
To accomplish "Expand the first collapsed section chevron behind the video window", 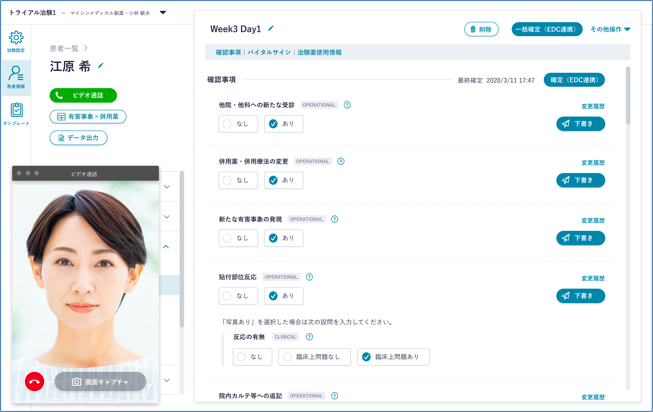I will point(167,187).
